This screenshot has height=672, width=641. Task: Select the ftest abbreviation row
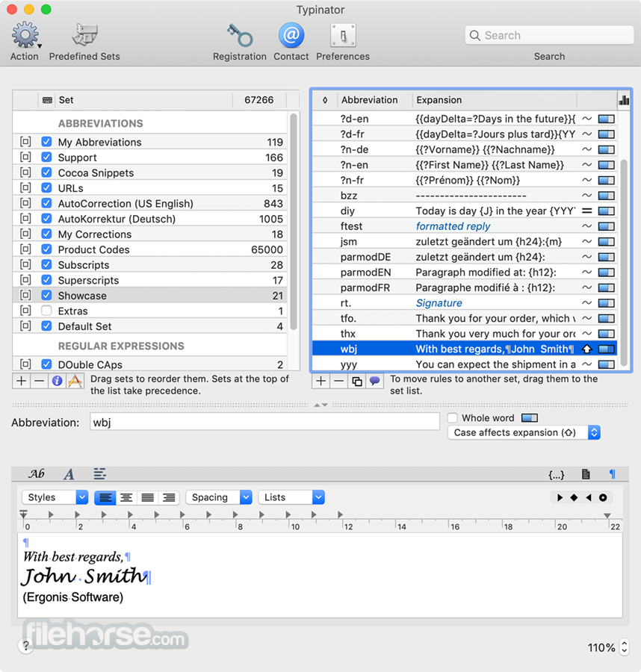coord(465,226)
